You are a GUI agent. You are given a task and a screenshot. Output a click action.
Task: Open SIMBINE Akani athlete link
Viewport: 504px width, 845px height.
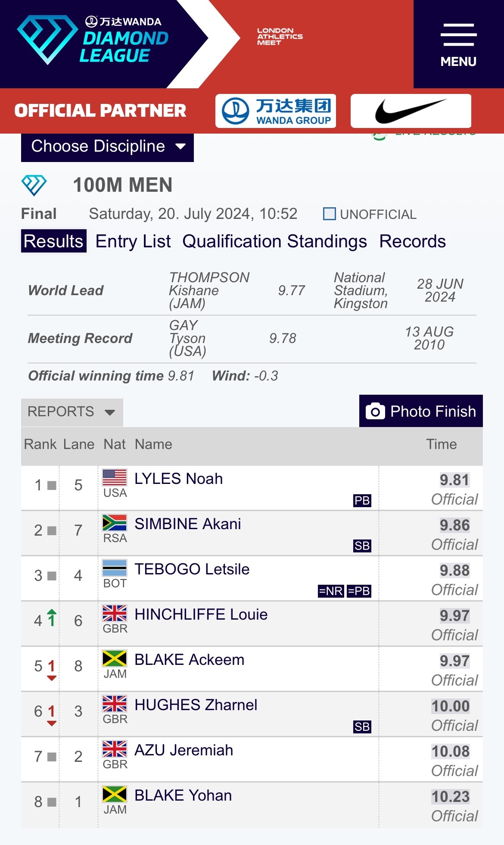[187, 524]
